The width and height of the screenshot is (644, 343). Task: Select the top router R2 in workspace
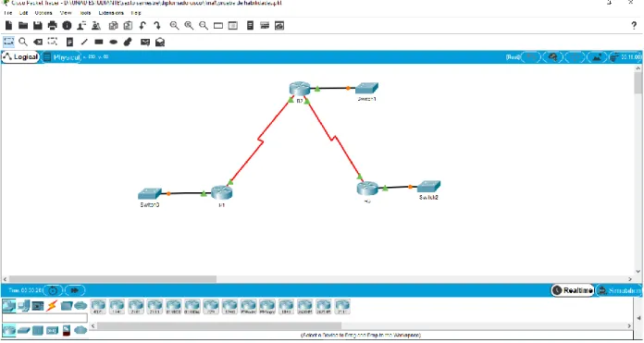(300, 89)
